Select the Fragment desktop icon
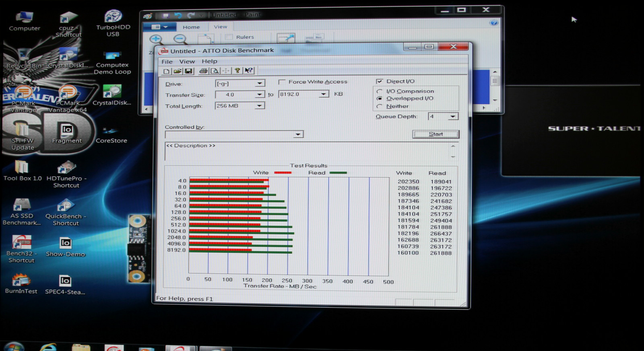The image size is (644, 351). [67, 133]
